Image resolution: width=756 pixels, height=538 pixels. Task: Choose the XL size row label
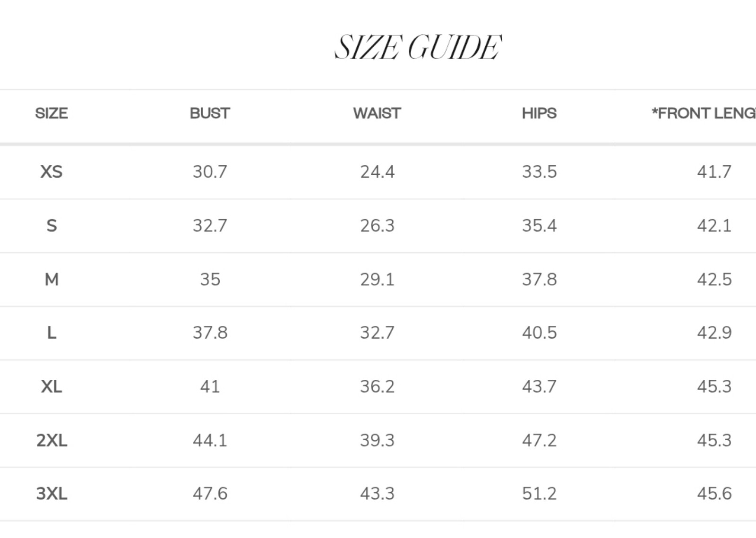tap(52, 386)
